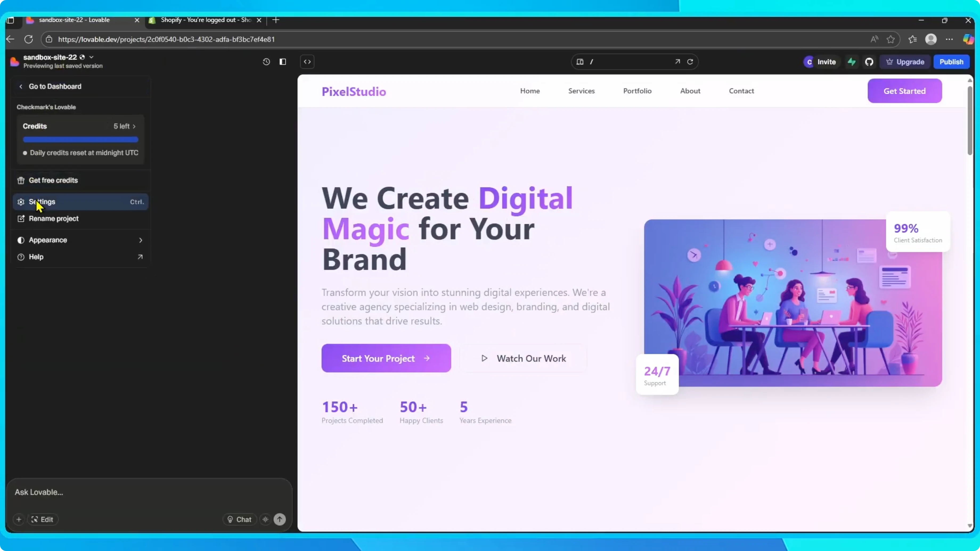This screenshot has height=551, width=980.
Task: Switch to code view icon
Action: [307, 61]
